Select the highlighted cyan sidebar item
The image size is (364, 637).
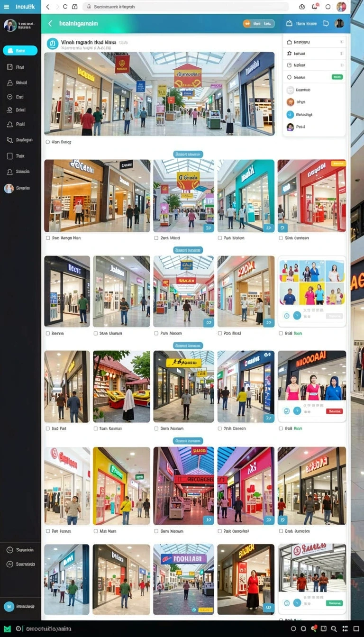click(20, 50)
